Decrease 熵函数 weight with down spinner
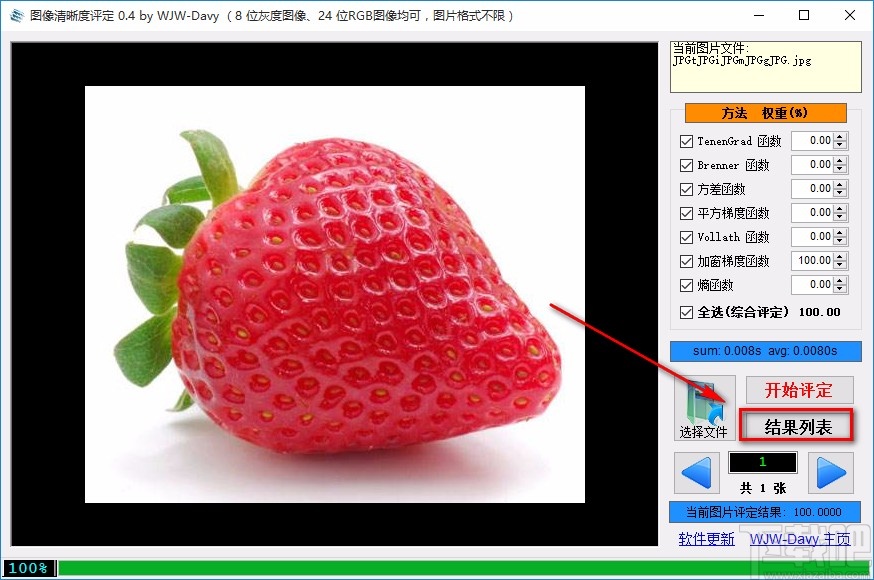Viewport: 874px width, 580px height. [x=841, y=289]
